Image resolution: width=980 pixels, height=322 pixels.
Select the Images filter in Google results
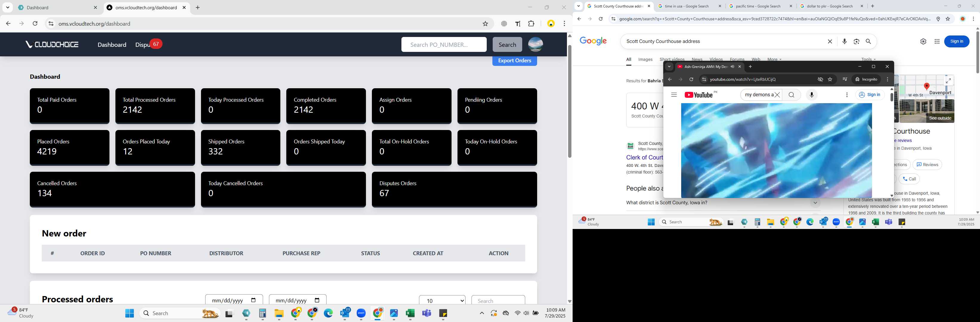[645, 59]
